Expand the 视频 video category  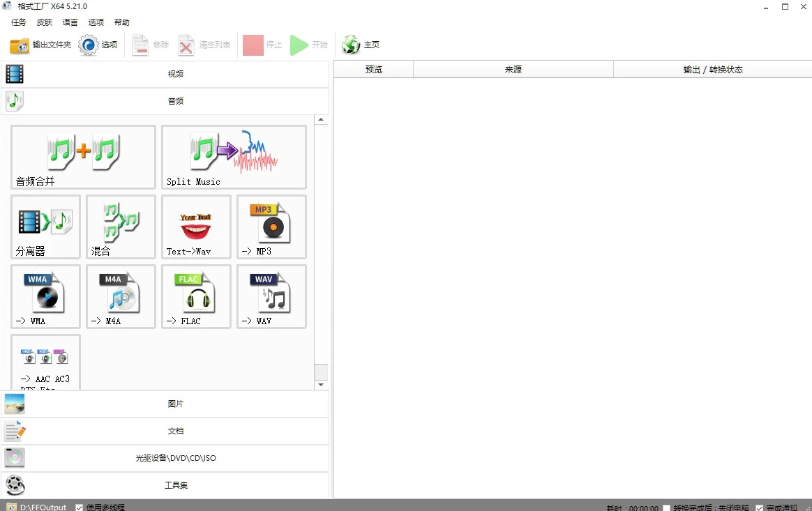point(165,74)
